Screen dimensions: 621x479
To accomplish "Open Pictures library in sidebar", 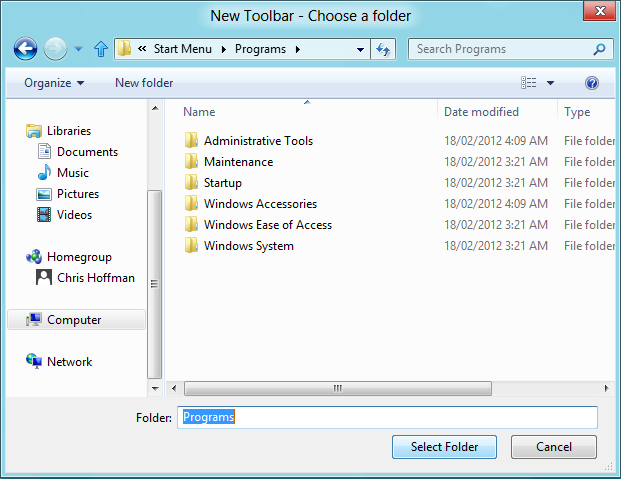I will tap(78, 194).
